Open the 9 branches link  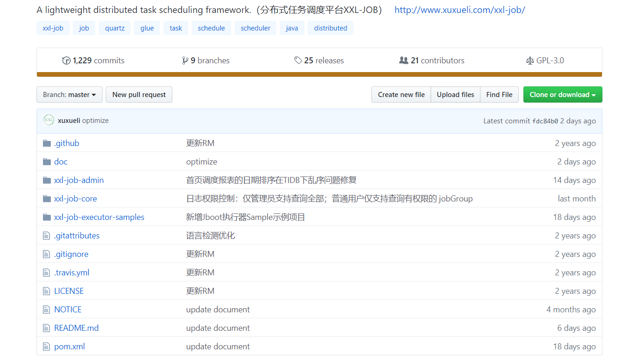coord(206,61)
